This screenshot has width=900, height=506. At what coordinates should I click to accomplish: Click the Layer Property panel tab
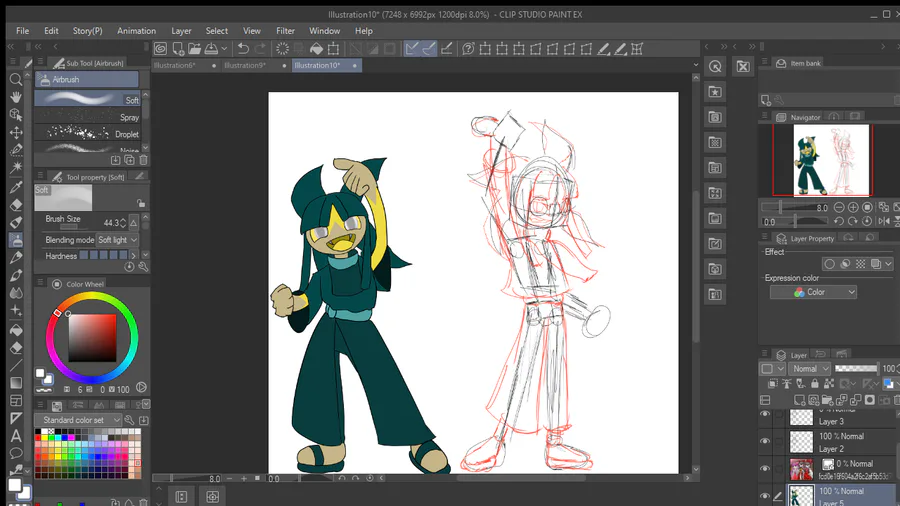point(805,239)
